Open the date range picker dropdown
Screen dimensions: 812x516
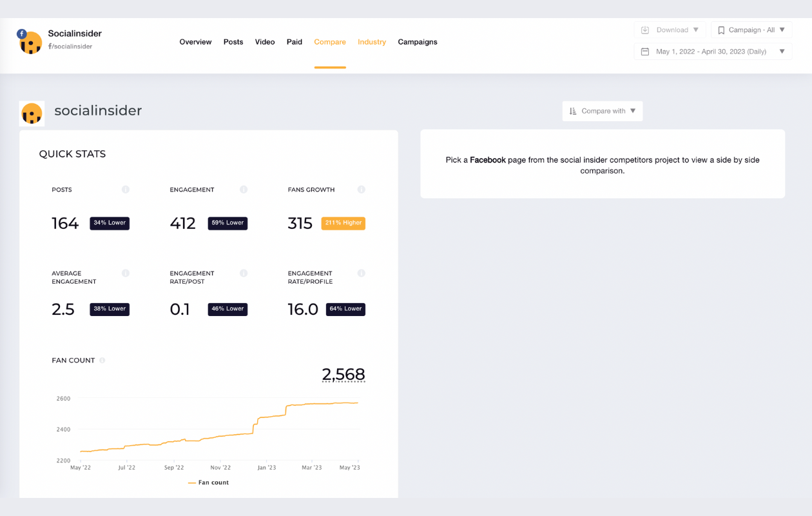tap(713, 52)
